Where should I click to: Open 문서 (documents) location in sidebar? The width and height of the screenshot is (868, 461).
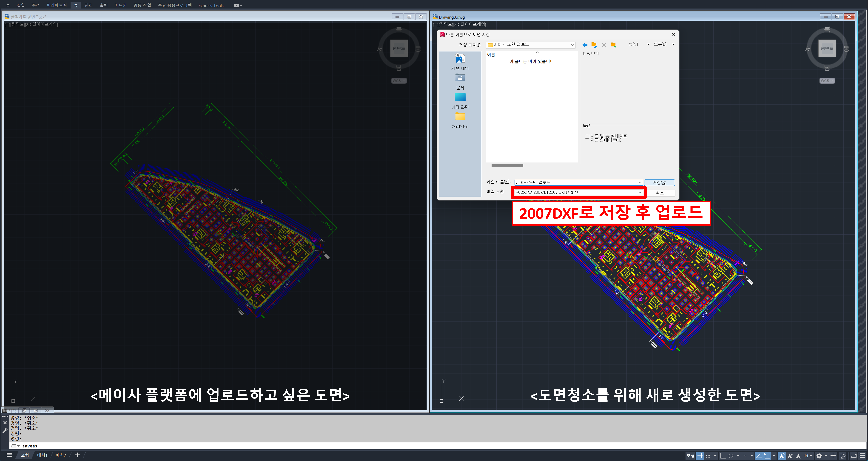point(460,82)
